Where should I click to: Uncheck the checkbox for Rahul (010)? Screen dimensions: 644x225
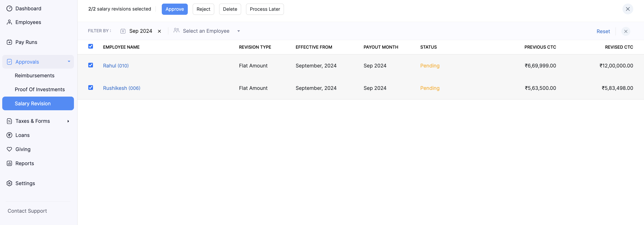point(91,65)
